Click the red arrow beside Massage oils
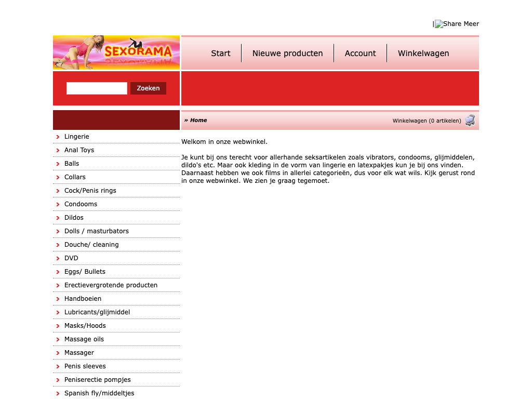The width and height of the screenshot is (532, 399). 58,340
